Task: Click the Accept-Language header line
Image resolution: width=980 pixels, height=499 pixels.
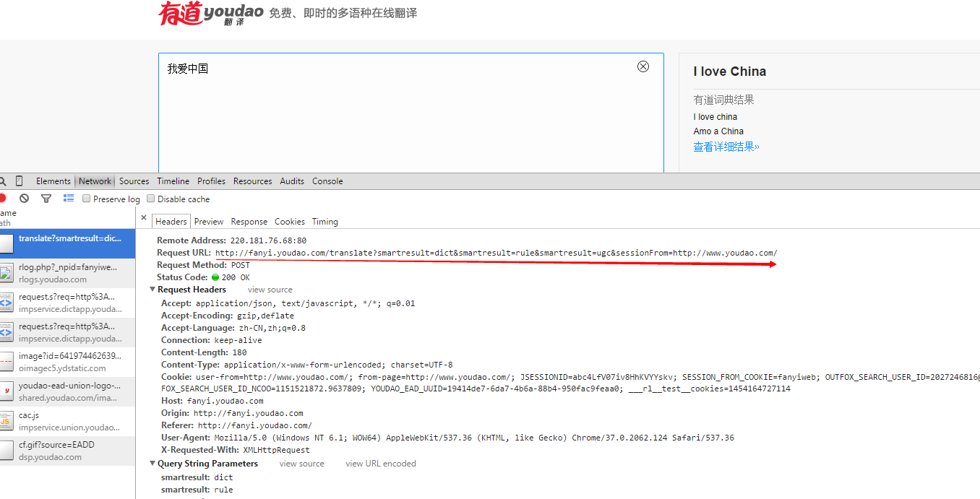Action: (x=233, y=328)
